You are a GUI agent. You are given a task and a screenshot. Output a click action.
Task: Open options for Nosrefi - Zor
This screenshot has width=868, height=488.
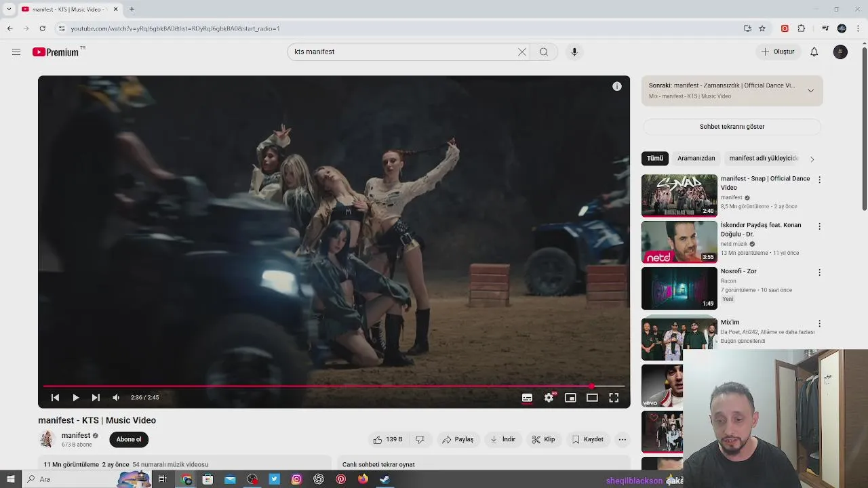click(x=819, y=272)
